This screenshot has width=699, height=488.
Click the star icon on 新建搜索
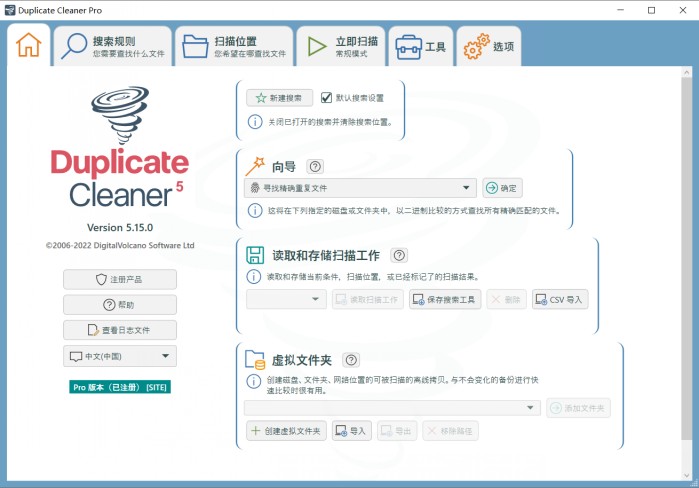click(261, 98)
